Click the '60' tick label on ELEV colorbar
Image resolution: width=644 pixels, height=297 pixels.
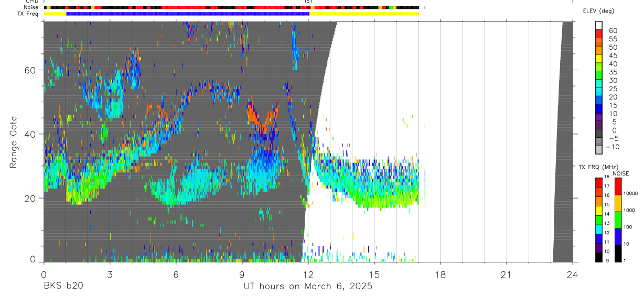pyautogui.click(x=613, y=31)
